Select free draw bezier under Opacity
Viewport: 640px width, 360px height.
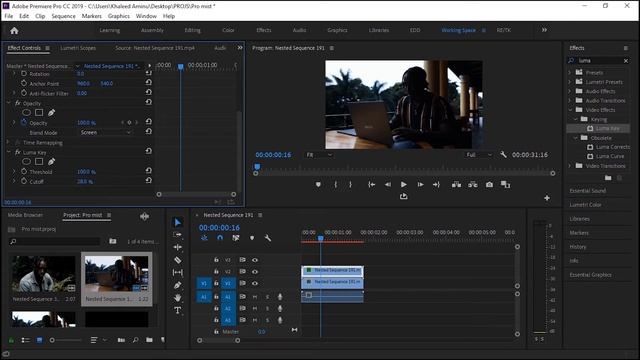coord(51,113)
